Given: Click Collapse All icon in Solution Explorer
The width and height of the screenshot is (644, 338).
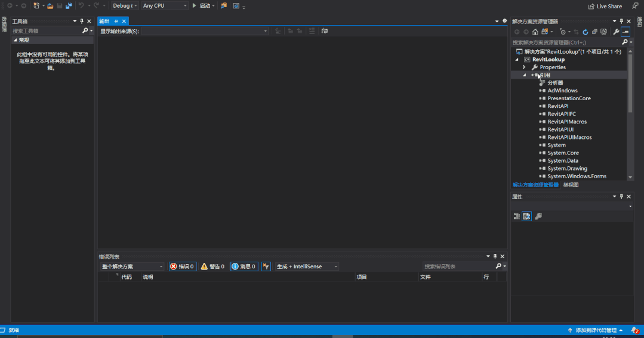Looking at the screenshot, I should point(594,32).
